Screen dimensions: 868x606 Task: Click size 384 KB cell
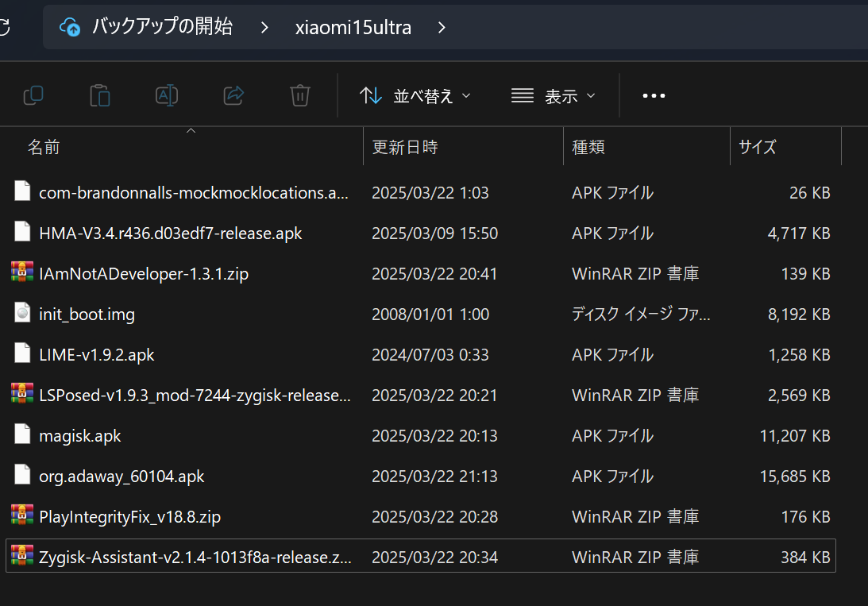(805, 558)
